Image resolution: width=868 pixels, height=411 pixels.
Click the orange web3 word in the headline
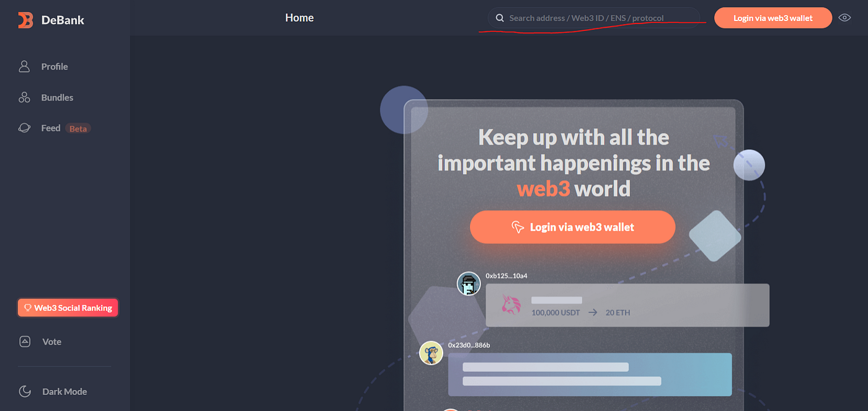pos(543,188)
